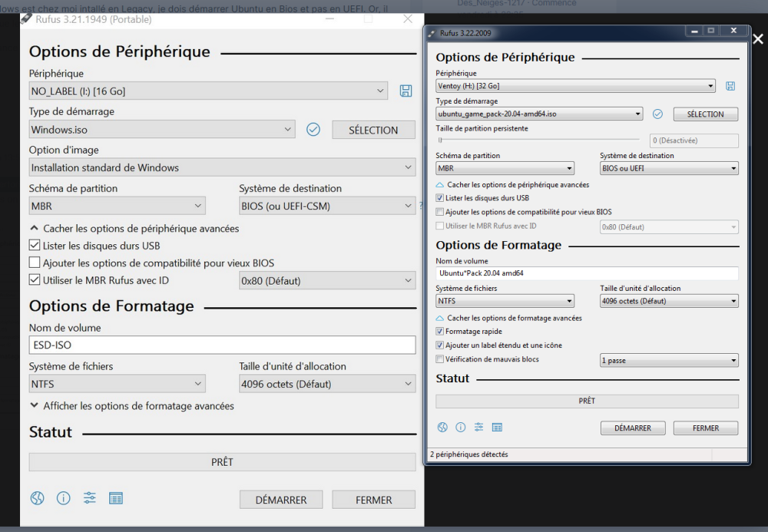Open 'Option d'image' dropdown showing Installation standard
The image size is (768, 532).
[223, 167]
